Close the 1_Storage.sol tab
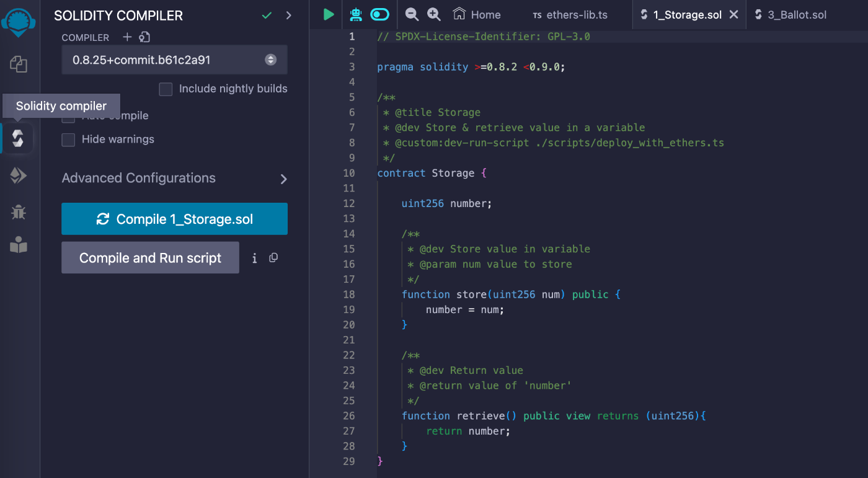The image size is (868, 478). [x=733, y=14]
